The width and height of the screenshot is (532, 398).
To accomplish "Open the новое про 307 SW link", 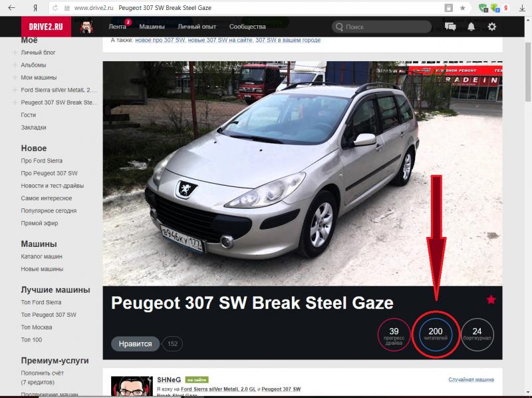I will 160,40.
